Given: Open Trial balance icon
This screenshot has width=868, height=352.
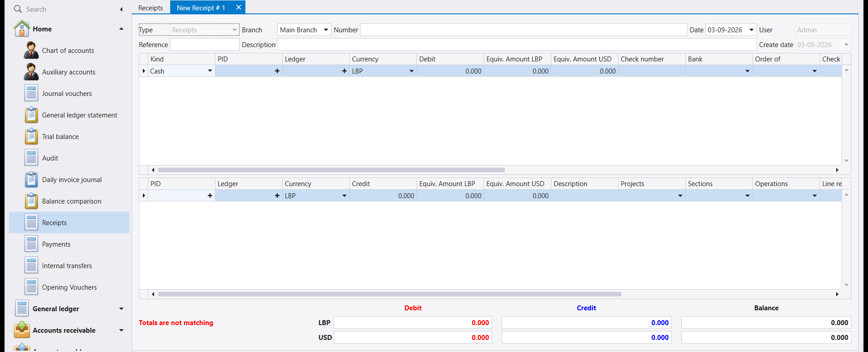Looking at the screenshot, I should pos(31,136).
